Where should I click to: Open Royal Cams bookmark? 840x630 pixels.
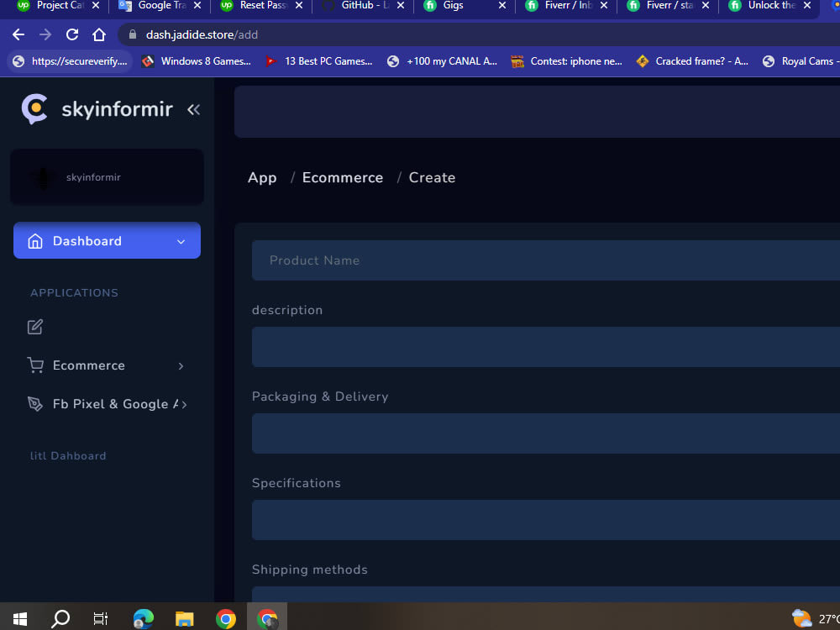coord(801,61)
